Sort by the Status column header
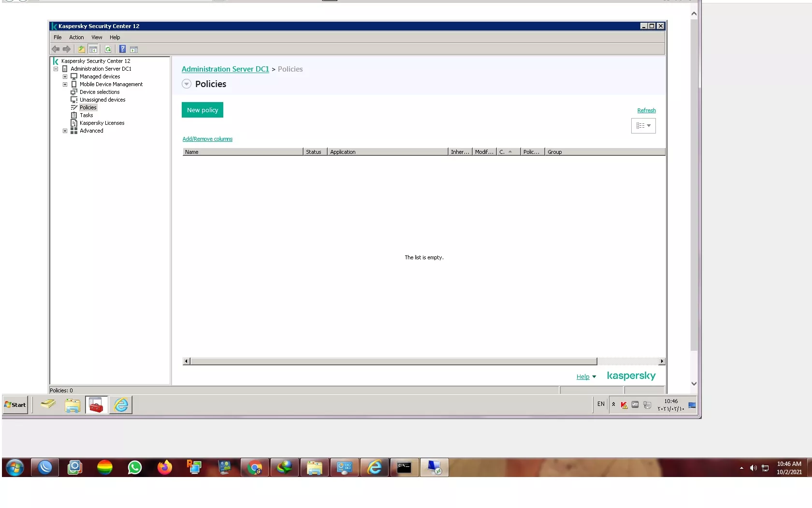Image resolution: width=812 pixels, height=508 pixels. 315,152
